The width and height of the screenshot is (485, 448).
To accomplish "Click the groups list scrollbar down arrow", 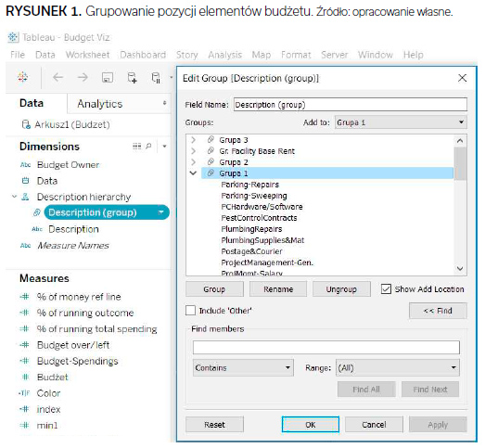I will (460, 269).
